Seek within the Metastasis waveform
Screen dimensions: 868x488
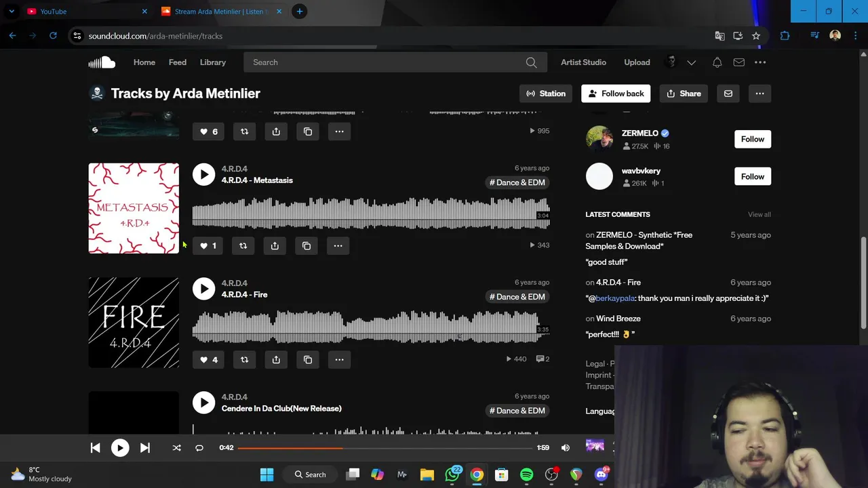pyautogui.click(x=371, y=213)
